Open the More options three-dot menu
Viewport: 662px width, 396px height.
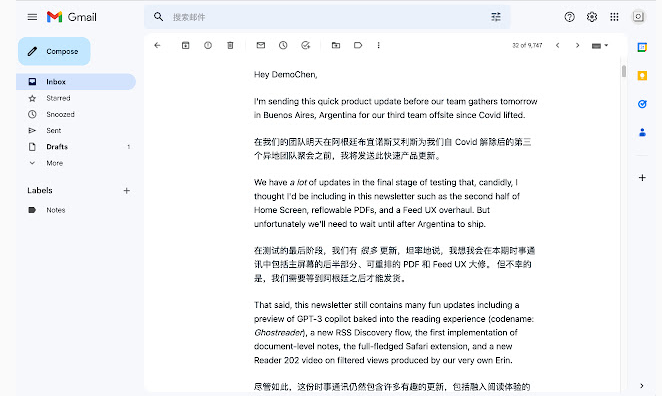pos(379,45)
